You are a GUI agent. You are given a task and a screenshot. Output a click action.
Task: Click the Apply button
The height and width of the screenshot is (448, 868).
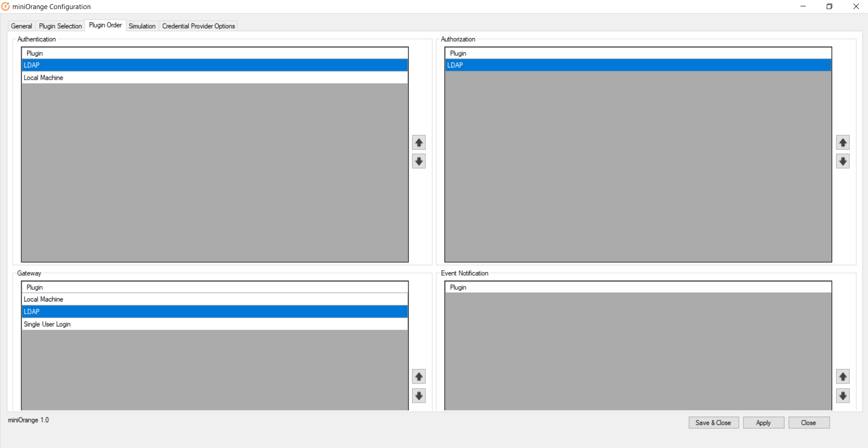763,423
